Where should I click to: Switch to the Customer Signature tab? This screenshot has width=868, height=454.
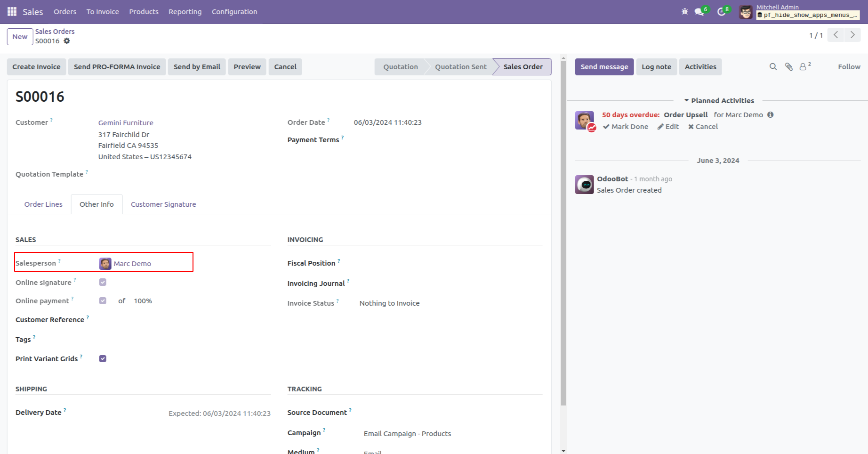click(x=163, y=204)
